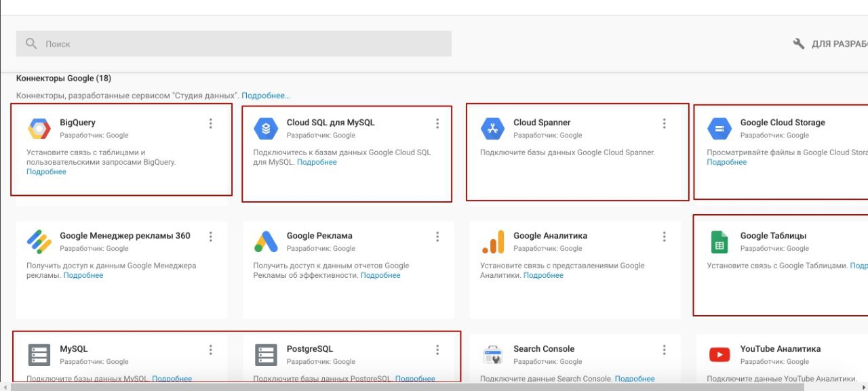
Task: Open the Подробнее… link under Коннекторы Google
Action: tap(266, 96)
